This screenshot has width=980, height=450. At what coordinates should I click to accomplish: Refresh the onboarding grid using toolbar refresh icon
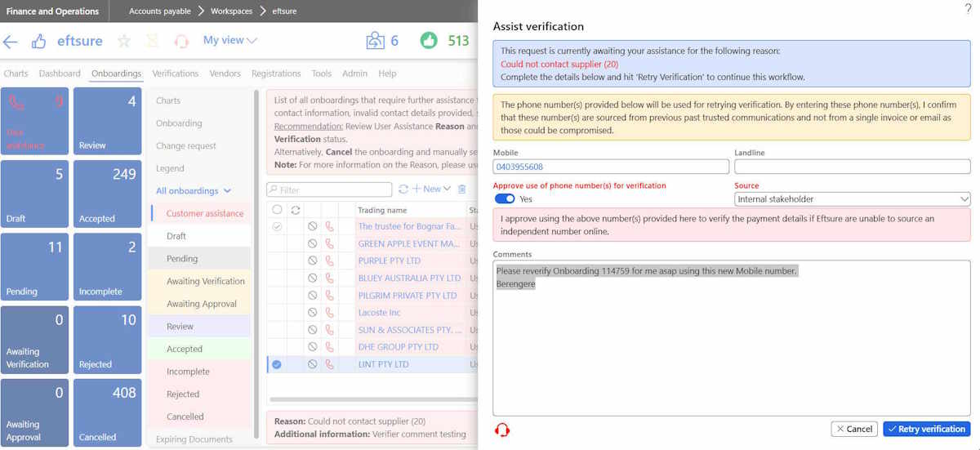[403, 189]
